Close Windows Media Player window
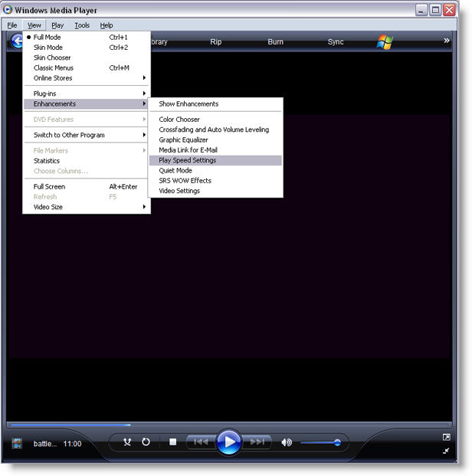The image size is (472, 476). [x=449, y=10]
